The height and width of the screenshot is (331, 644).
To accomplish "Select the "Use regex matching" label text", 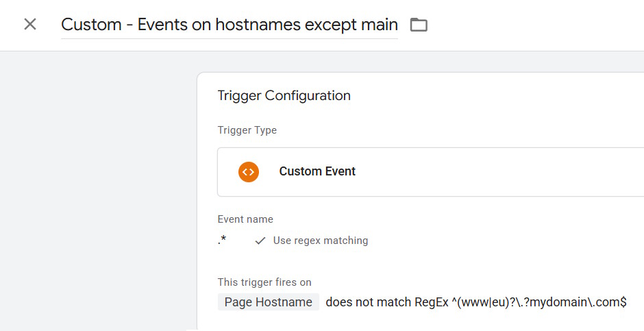I will 321,241.
